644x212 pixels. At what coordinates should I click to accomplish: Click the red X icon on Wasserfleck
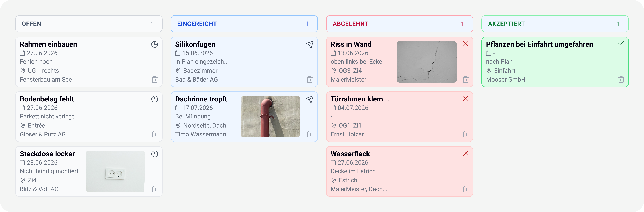[x=466, y=153]
